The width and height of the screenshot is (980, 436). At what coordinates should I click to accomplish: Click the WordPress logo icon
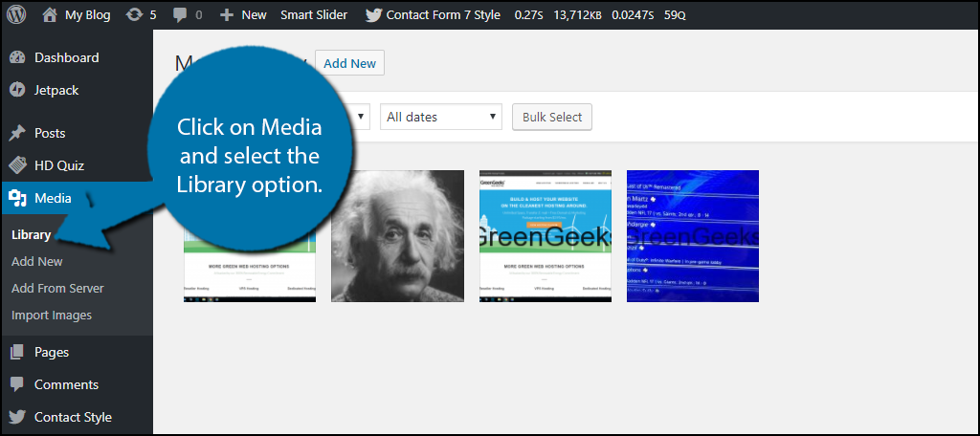point(16,15)
